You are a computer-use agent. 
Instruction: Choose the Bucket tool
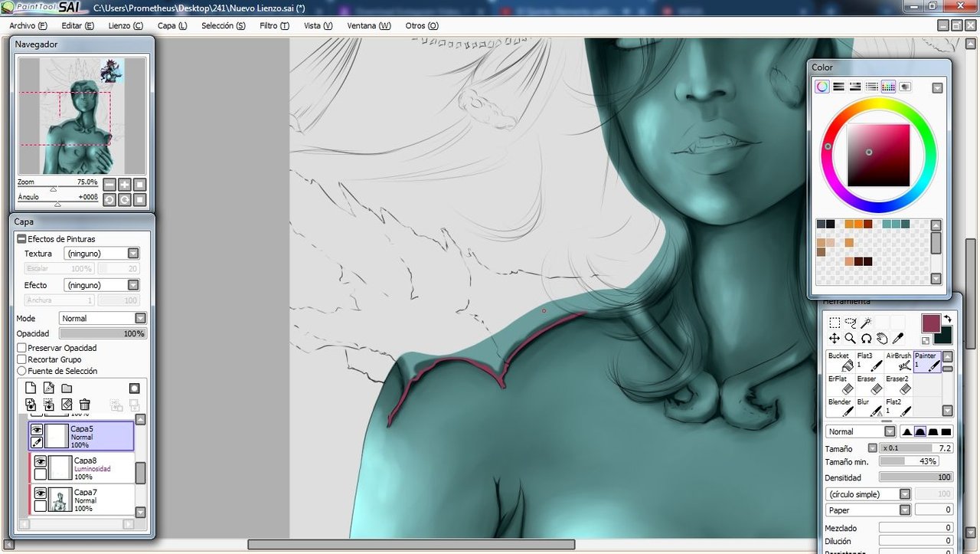tap(841, 362)
